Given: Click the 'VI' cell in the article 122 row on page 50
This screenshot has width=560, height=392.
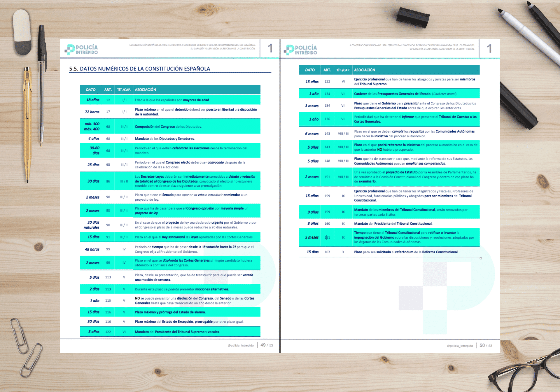Looking at the screenshot, I should (x=343, y=81).
